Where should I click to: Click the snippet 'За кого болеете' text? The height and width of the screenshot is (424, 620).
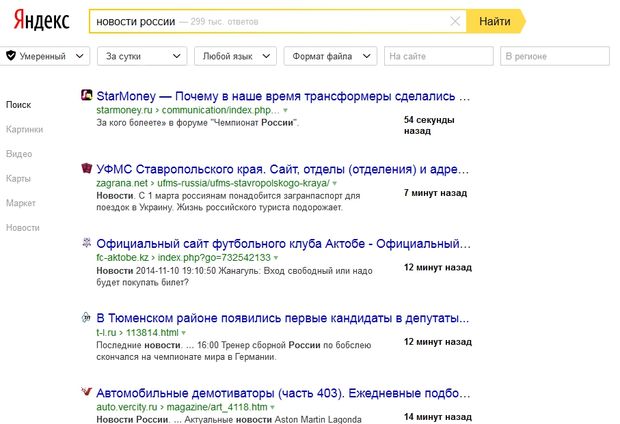[x=198, y=123]
